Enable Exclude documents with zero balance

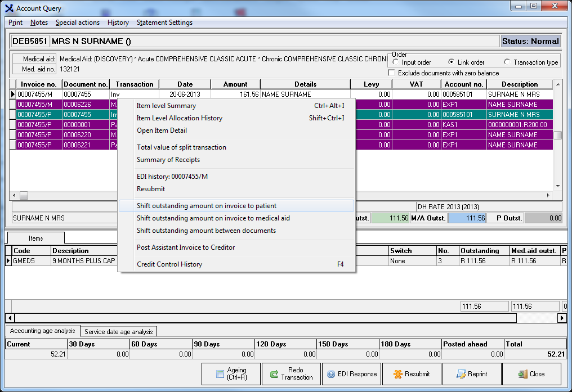pyautogui.click(x=392, y=73)
